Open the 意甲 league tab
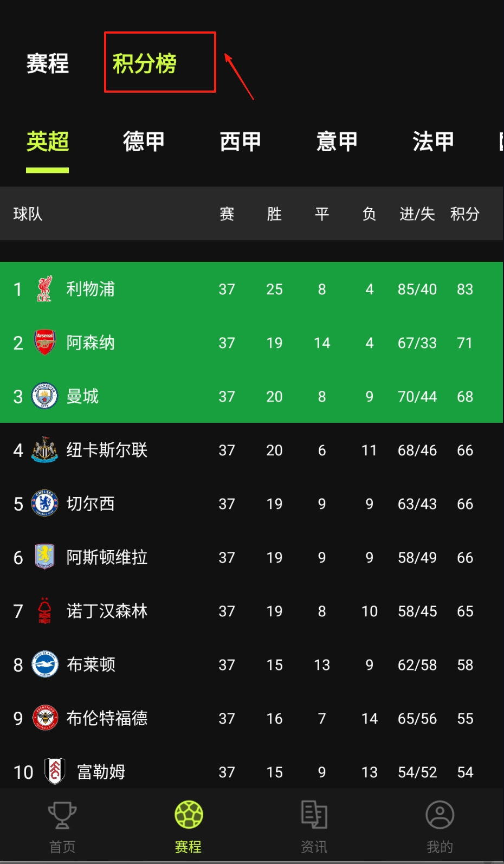504x864 pixels. (337, 141)
